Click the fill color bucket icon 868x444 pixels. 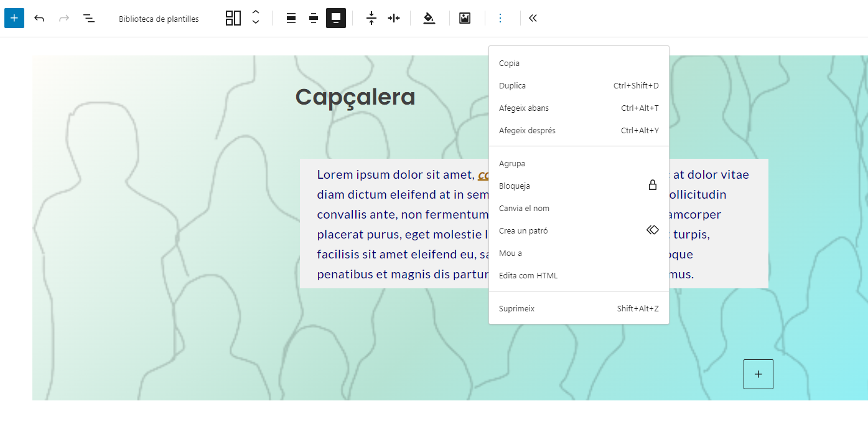coord(429,18)
